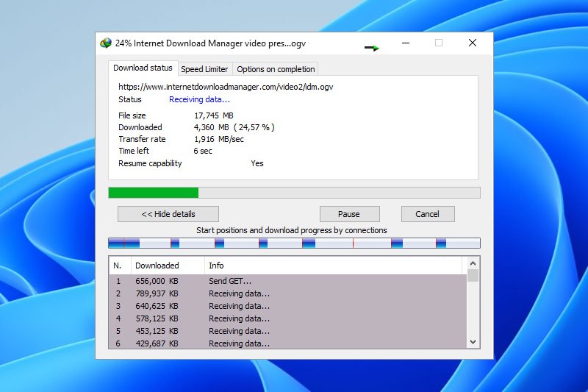Select connection row 1 with Send GET
Image resolution: width=588 pixels, height=392 pixels.
point(287,281)
